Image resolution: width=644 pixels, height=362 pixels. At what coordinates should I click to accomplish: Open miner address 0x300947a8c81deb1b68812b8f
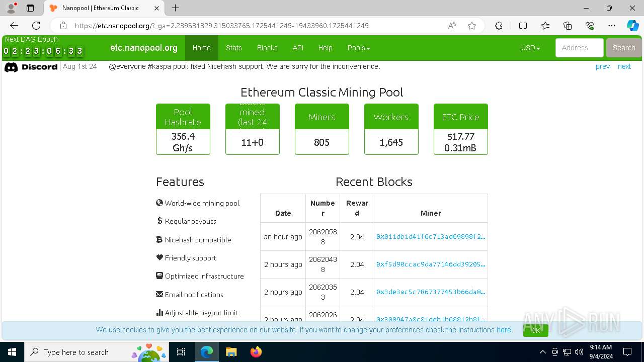pos(431,319)
